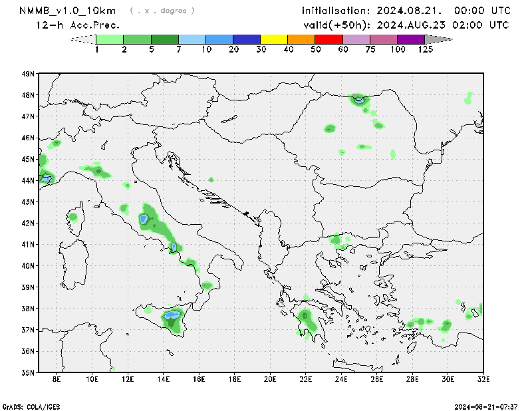Click the dark green 5–7 legend swatch
This screenshot has height=411, width=532.
click(x=165, y=40)
